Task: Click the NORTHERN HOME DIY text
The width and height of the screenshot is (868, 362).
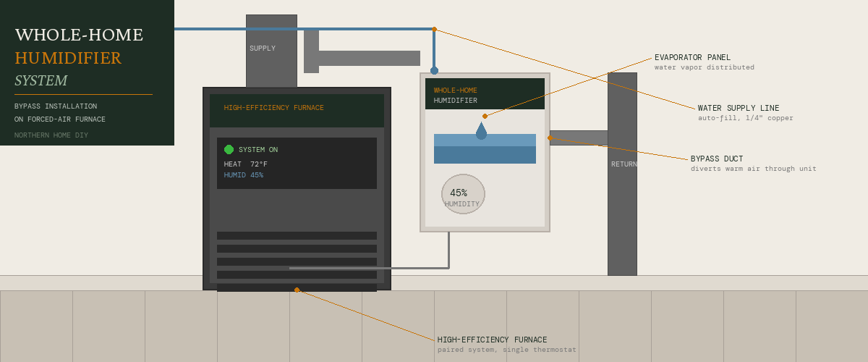Action: point(51,135)
